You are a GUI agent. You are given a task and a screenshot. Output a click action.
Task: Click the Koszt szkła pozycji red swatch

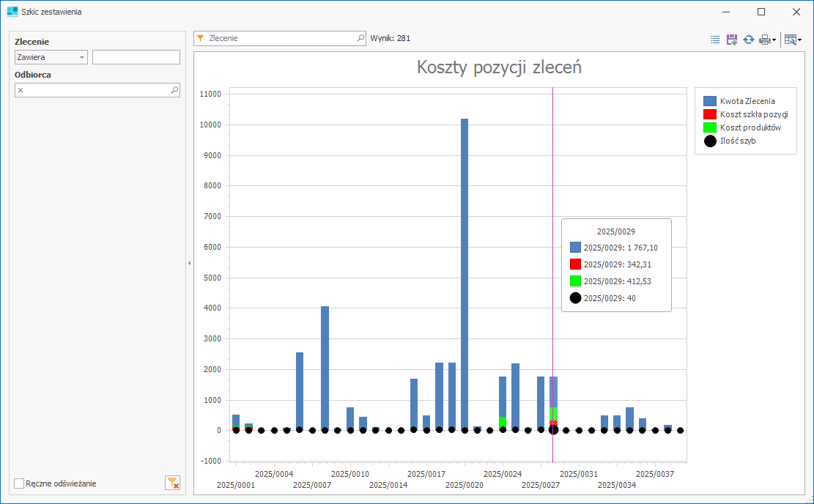click(x=709, y=114)
